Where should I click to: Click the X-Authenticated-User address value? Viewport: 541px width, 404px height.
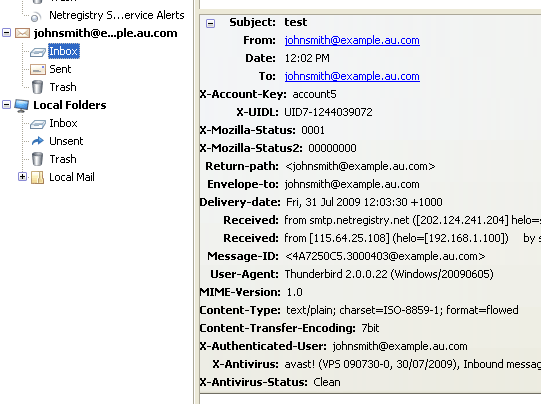(400, 346)
